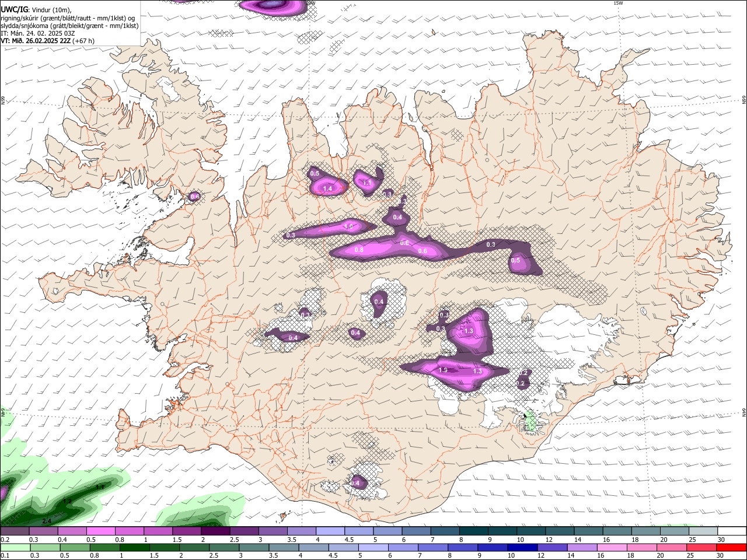This screenshot has width=747, height=560.
Task: Click the '1.2' rain value in green area
Action: point(67,501)
